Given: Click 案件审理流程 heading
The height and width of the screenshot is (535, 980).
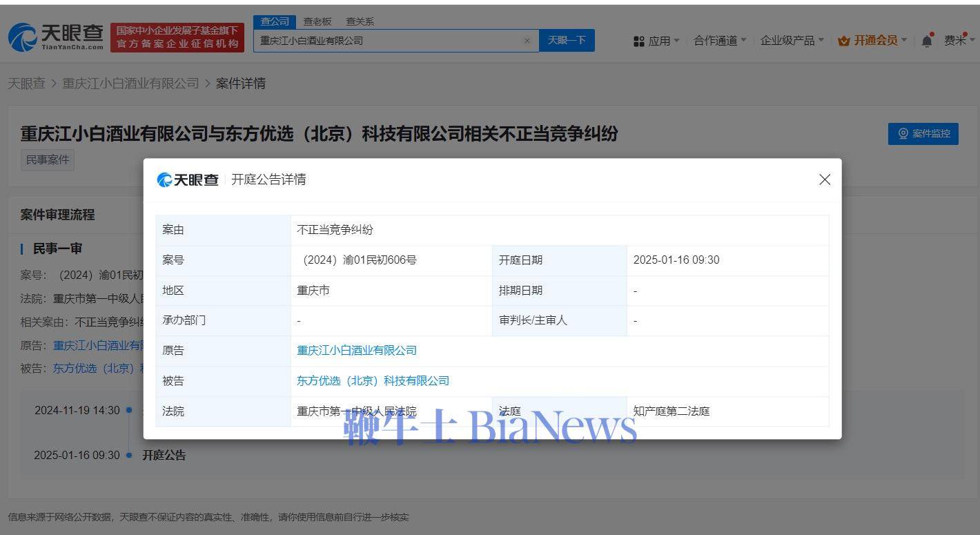Looking at the screenshot, I should (57, 215).
